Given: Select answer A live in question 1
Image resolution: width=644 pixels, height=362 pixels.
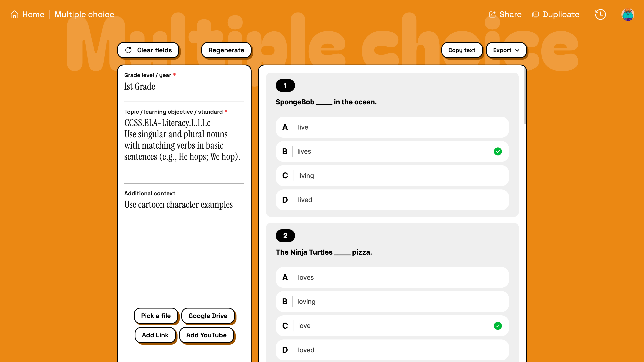Looking at the screenshot, I should tap(392, 127).
